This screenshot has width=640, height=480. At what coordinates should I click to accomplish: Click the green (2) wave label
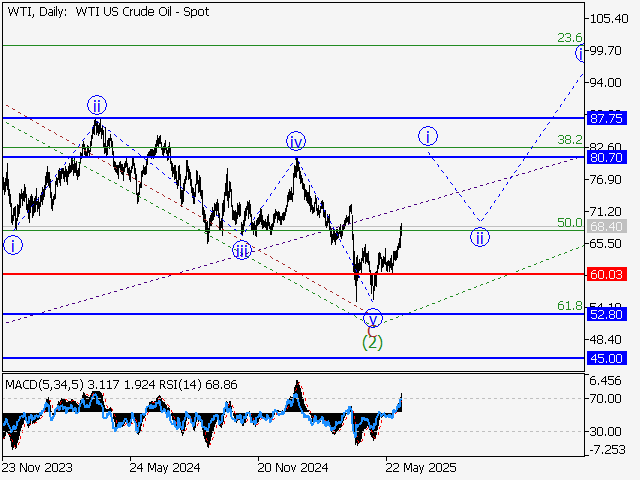click(x=372, y=342)
